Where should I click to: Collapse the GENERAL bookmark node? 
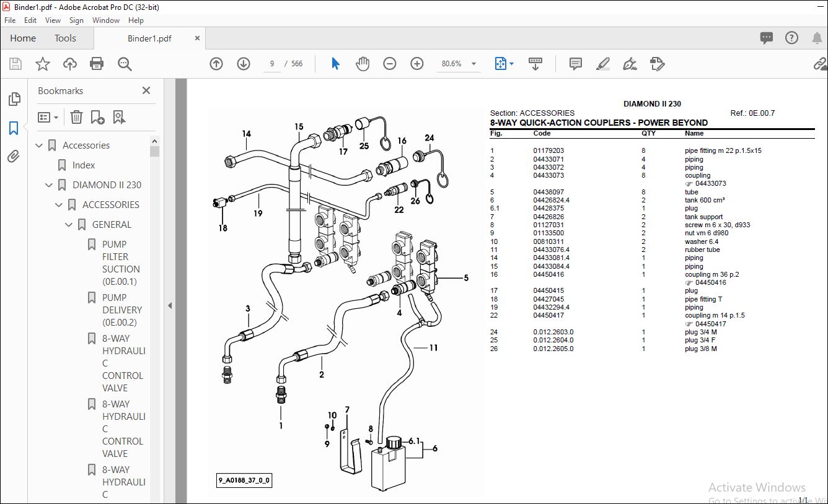click(x=69, y=225)
